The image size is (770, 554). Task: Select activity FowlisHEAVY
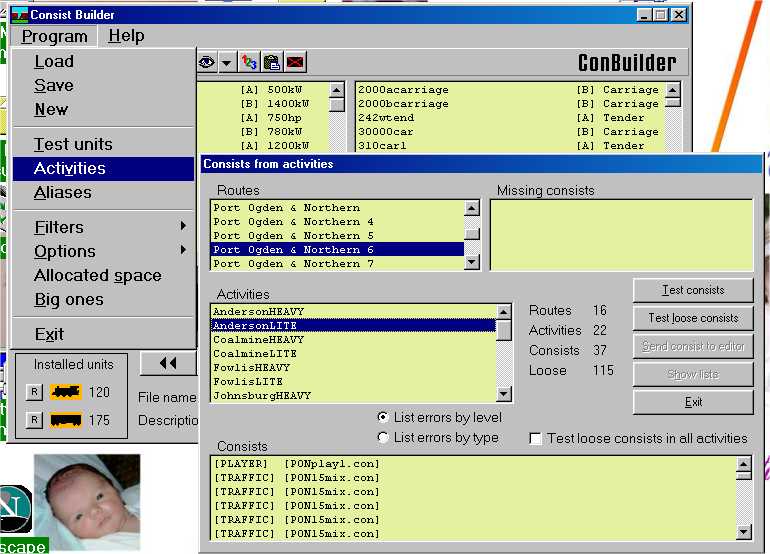pyautogui.click(x=354, y=368)
